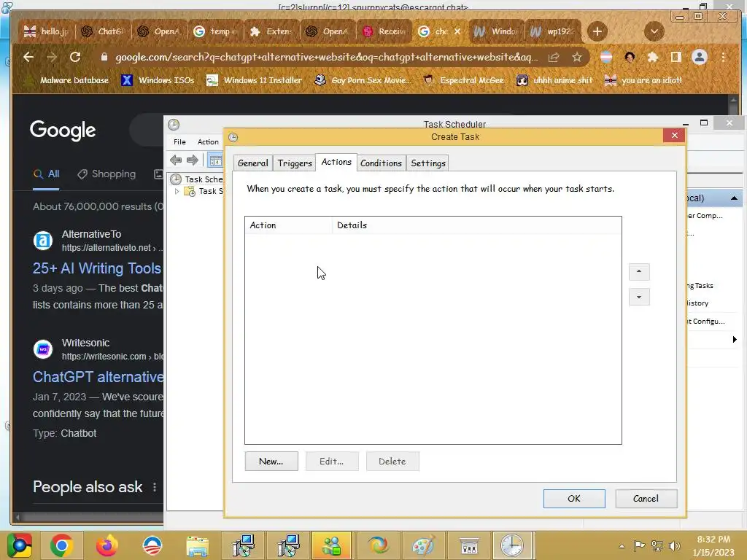Open the Conditions tab
Viewport: 747px width, 560px height.
pyautogui.click(x=381, y=163)
